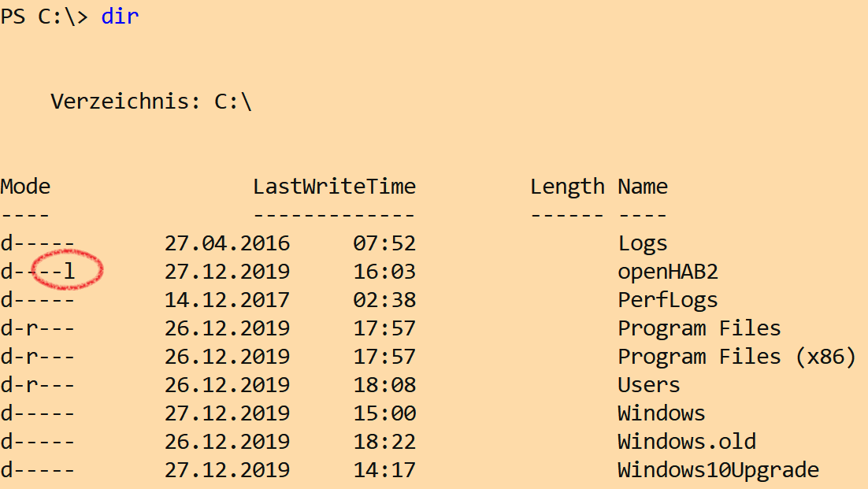The image size is (868, 489).
Task: Select the Program Files (x86) entry
Action: [x=736, y=357]
